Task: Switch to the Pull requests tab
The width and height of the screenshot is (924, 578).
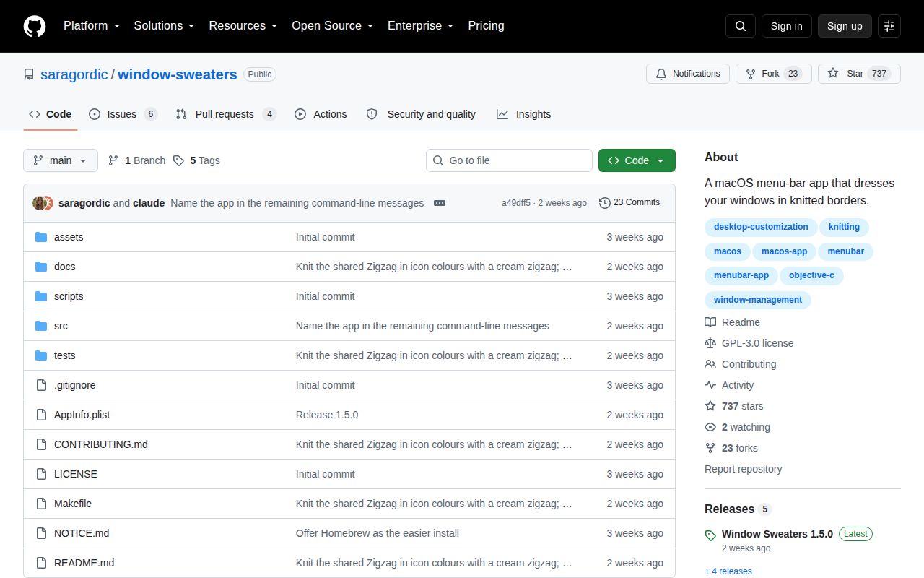Action: click(x=226, y=114)
